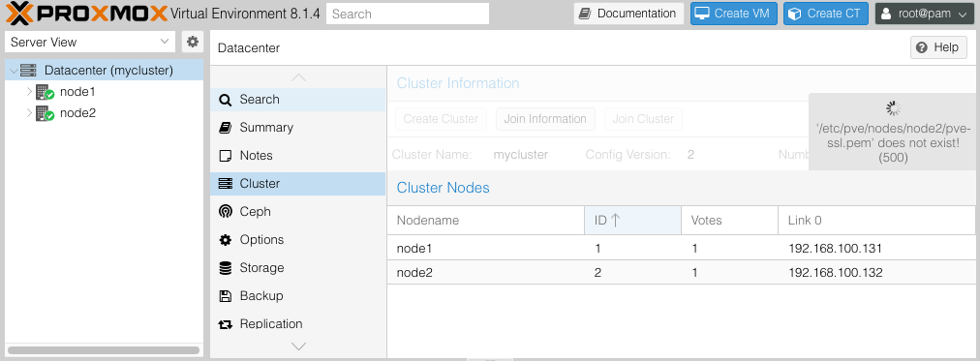
Task: Click the pve-ssl.pem error message
Action: [x=894, y=143]
